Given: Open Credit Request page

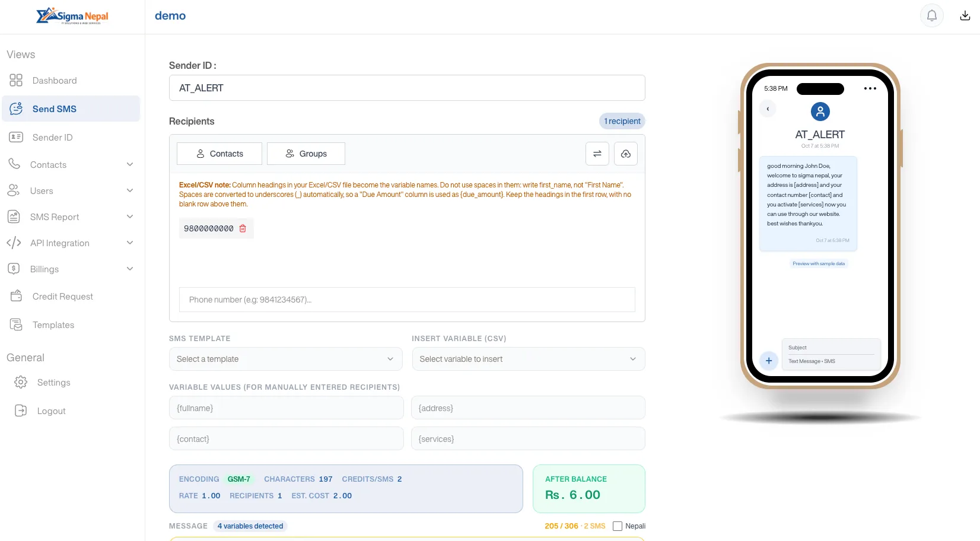Looking at the screenshot, I should [x=71, y=297].
